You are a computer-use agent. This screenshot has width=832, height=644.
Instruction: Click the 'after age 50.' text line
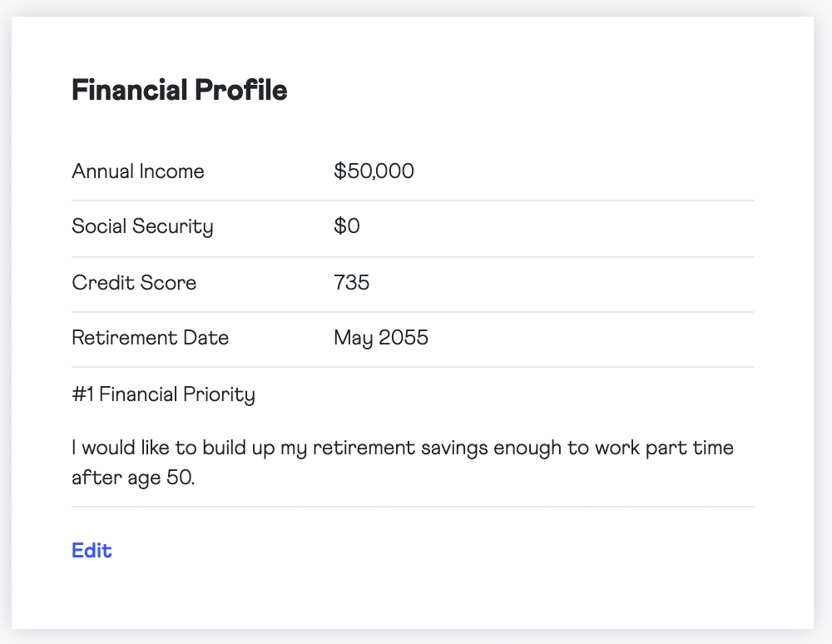click(x=133, y=479)
